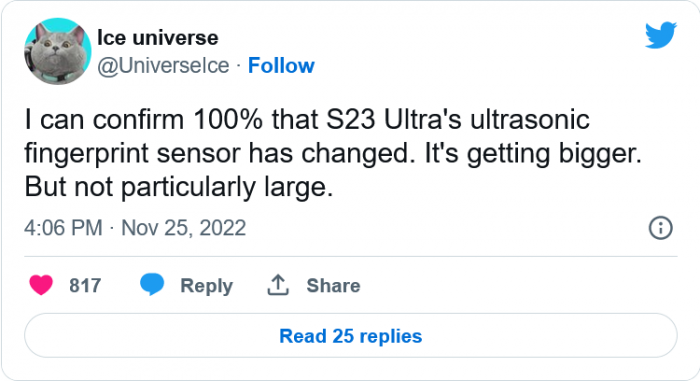Open the @UniverseIce handle link
The width and height of the screenshot is (700, 381).
[163, 66]
